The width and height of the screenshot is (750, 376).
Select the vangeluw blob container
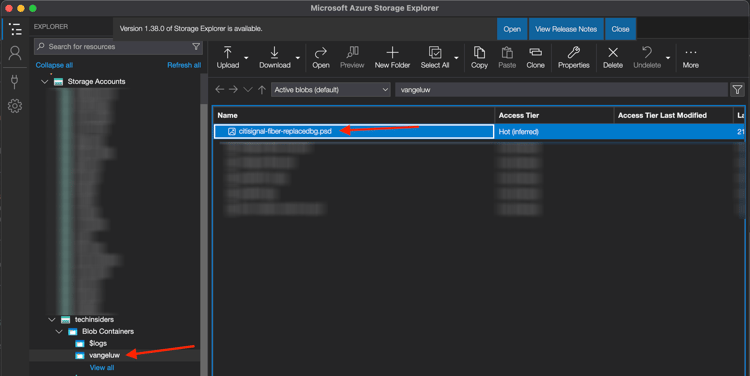[104, 355]
